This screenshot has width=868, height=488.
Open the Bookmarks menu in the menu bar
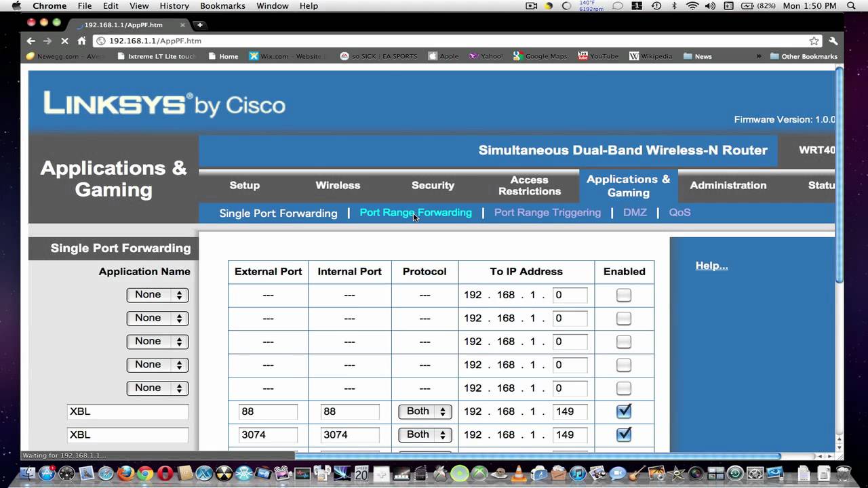pyautogui.click(x=222, y=6)
